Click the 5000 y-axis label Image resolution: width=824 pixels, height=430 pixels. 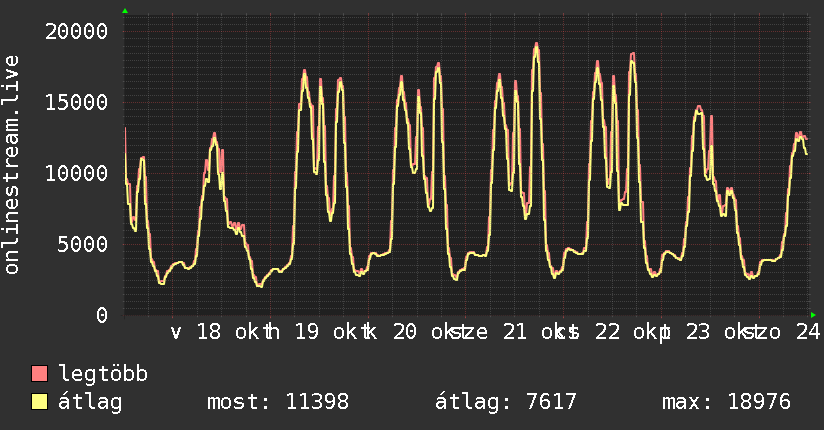(x=83, y=244)
